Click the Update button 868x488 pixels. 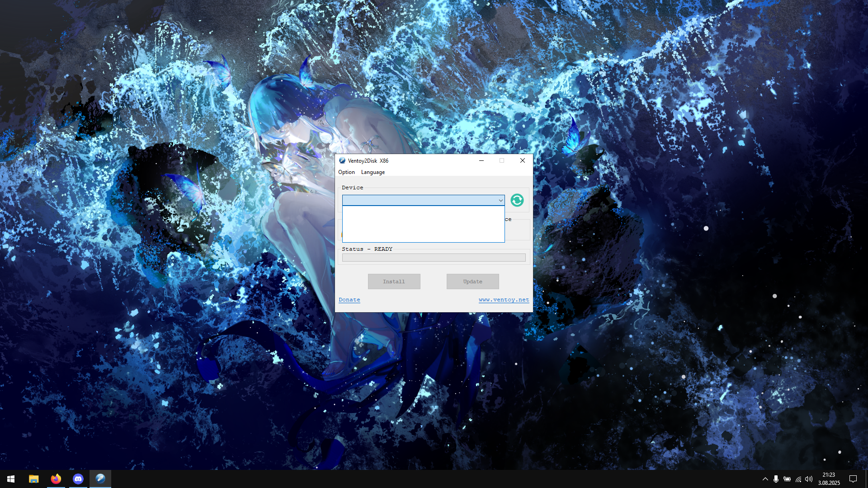click(x=473, y=282)
